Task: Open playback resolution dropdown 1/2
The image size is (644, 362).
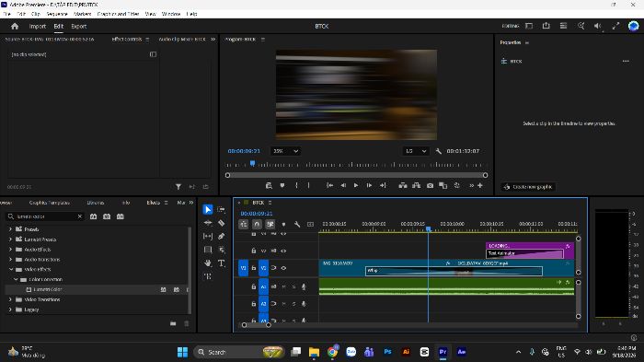Action: pyautogui.click(x=416, y=151)
